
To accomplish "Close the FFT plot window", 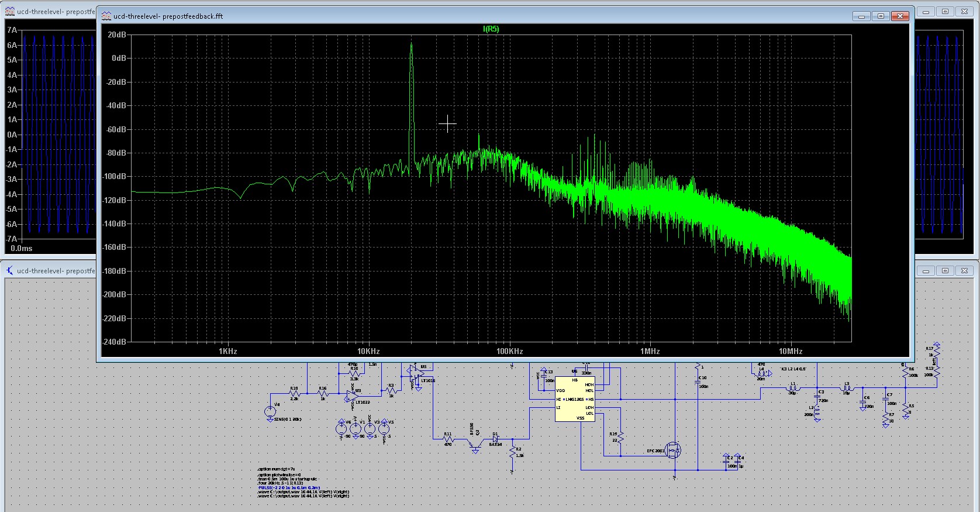I will [x=900, y=16].
